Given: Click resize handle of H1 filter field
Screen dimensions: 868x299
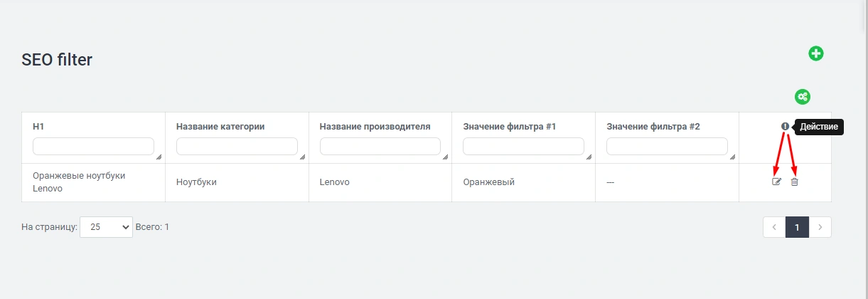Looking at the screenshot, I should coord(158,157).
